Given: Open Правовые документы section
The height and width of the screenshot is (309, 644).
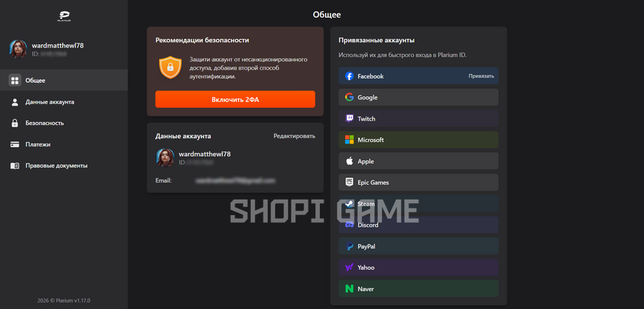Looking at the screenshot, I should [64, 166].
